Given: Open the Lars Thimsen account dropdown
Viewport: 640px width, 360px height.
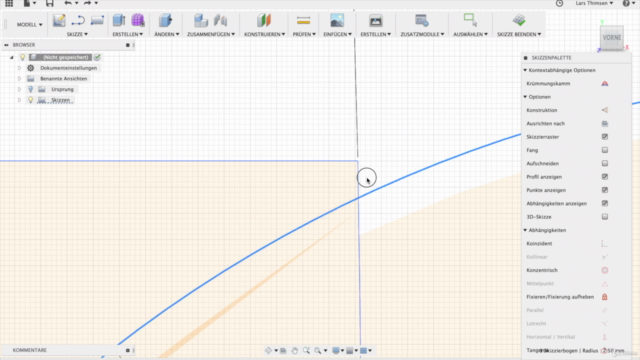Looking at the screenshot, I should pyautogui.click(x=594, y=3).
